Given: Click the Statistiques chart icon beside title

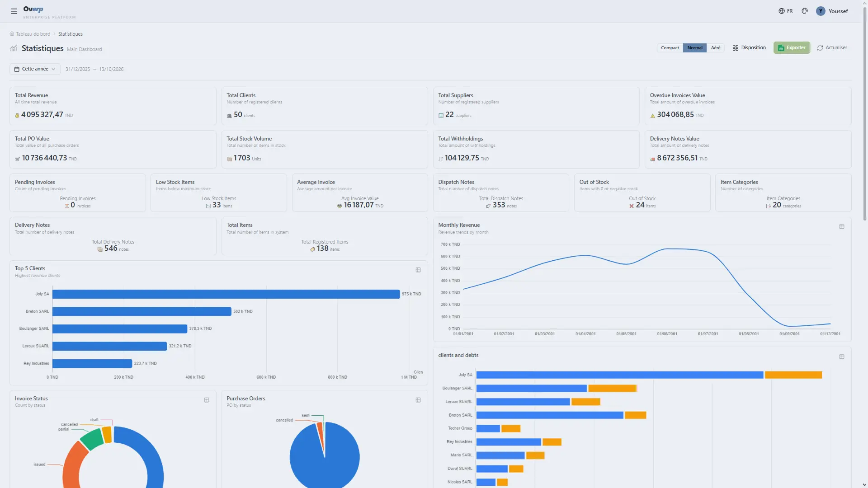Looking at the screenshot, I should [x=14, y=48].
